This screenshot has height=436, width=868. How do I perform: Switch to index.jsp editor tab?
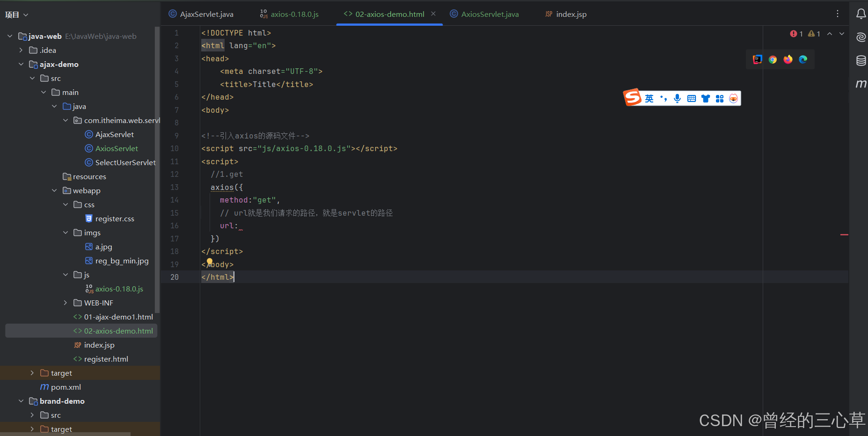[x=566, y=14]
